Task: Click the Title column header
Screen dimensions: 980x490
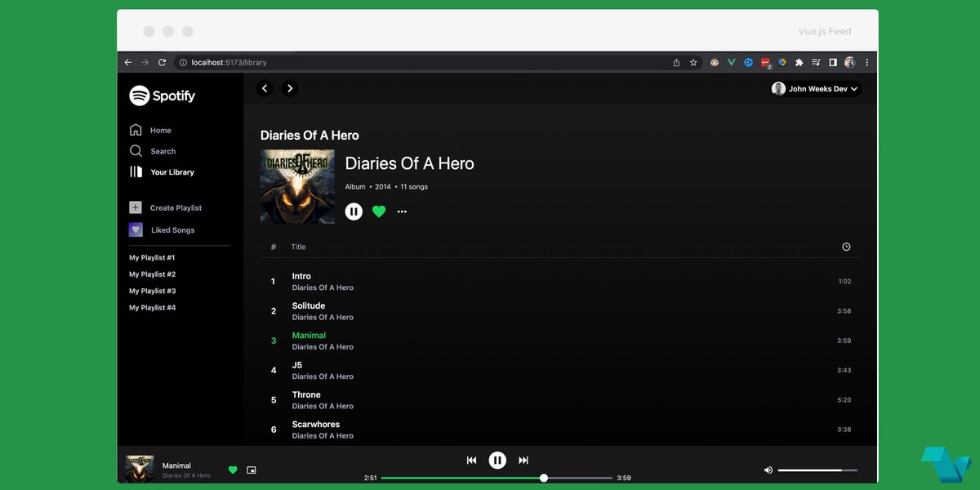Action: click(299, 247)
